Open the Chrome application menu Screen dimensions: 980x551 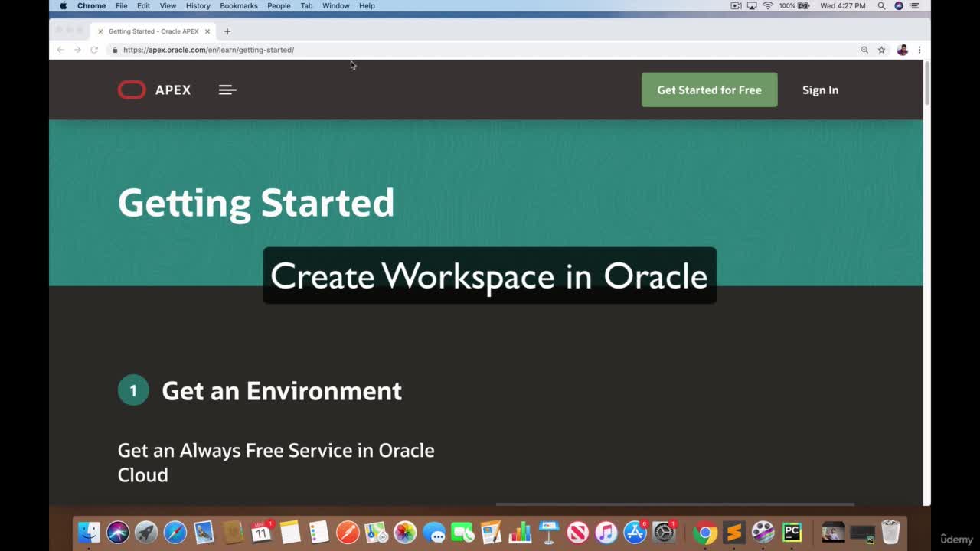[x=91, y=5]
